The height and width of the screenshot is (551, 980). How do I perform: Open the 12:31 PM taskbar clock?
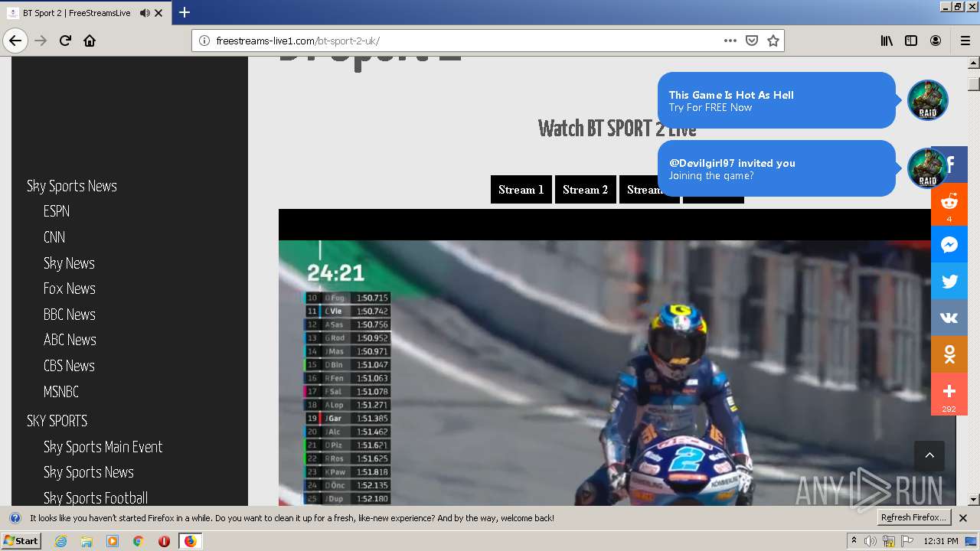[941, 541]
